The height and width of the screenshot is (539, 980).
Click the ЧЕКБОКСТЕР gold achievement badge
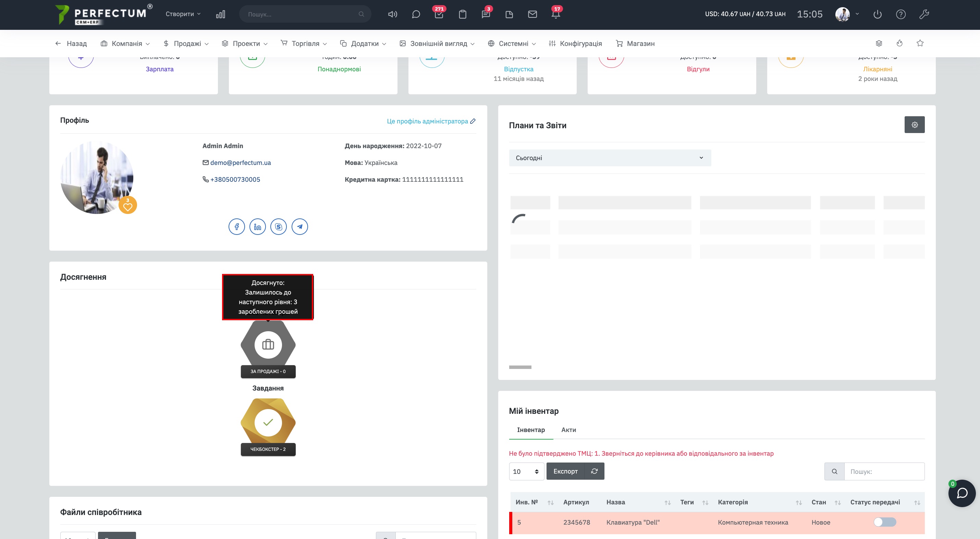click(x=268, y=427)
